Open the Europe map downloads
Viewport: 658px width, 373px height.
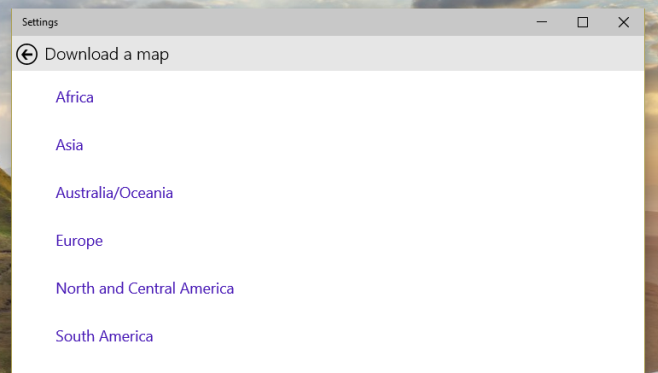(x=79, y=241)
